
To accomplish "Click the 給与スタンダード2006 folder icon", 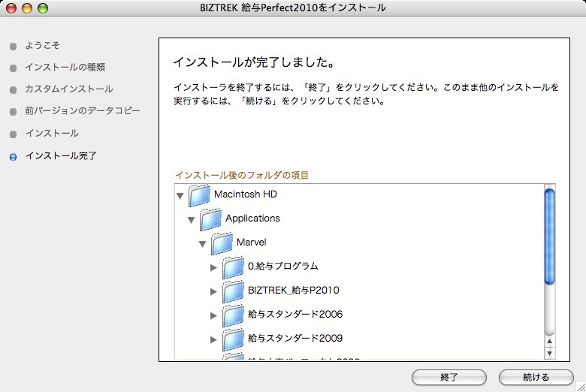I will click(x=233, y=315).
